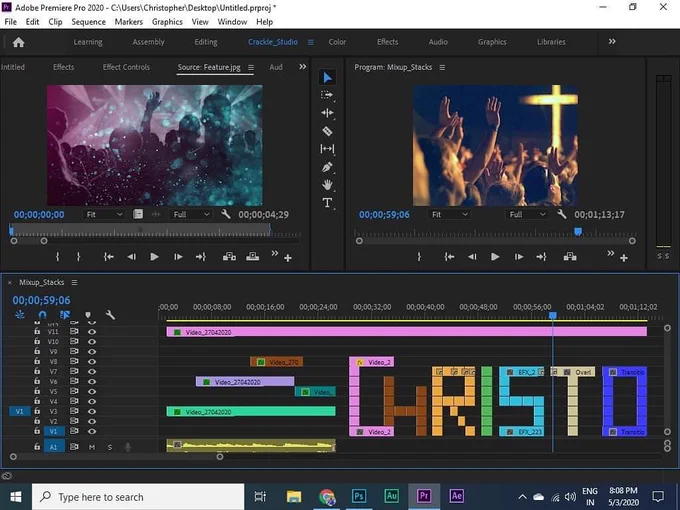This screenshot has height=510, width=680.
Task: Open timeline display settings wrench
Action: click(110, 315)
